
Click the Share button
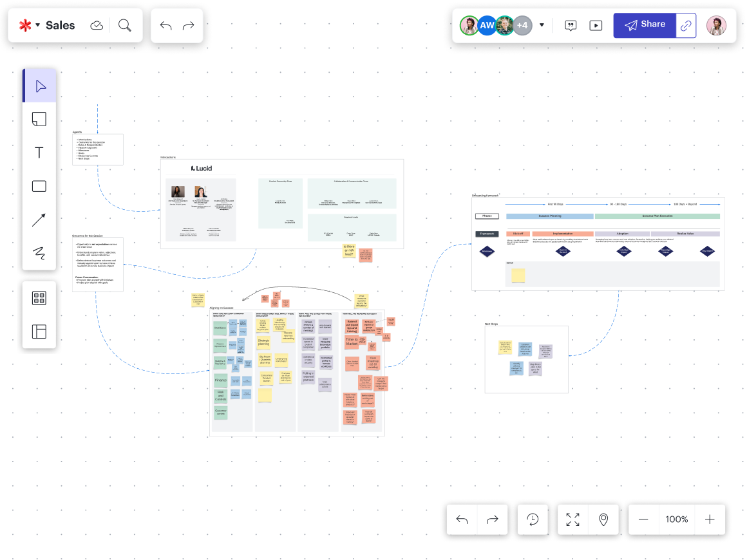tap(645, 25)
